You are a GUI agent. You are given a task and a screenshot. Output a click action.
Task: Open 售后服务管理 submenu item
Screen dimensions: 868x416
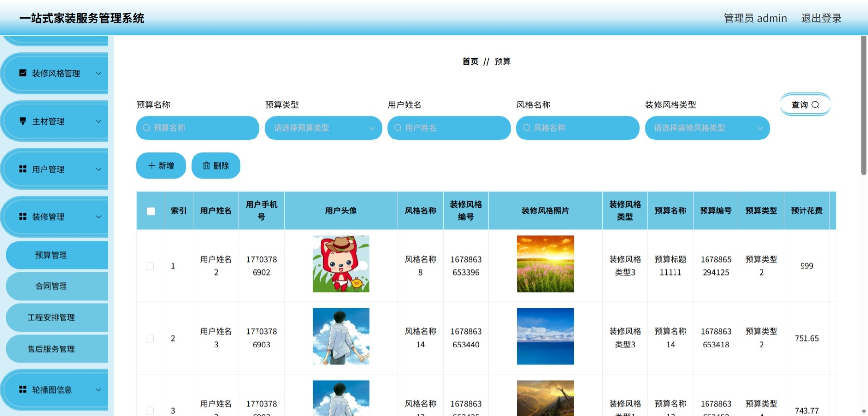[x=57, y=349]
